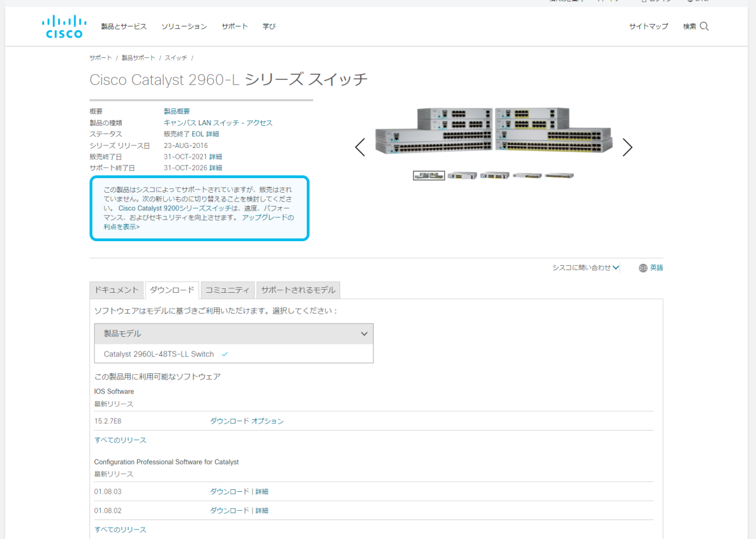Click すべてのリリース under IOS Software
Image resolution: width=756 pixels, height=539 pixels.
pos(120,440)
